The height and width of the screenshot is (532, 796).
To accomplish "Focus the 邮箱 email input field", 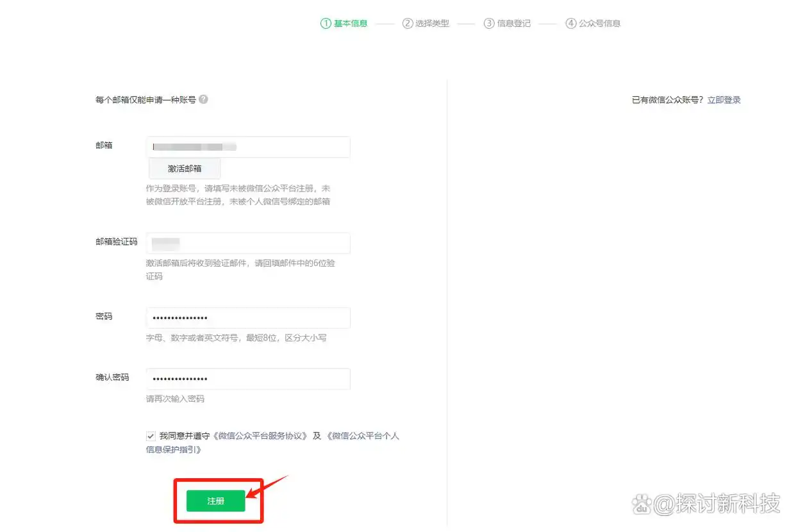I will coord(248,147).
